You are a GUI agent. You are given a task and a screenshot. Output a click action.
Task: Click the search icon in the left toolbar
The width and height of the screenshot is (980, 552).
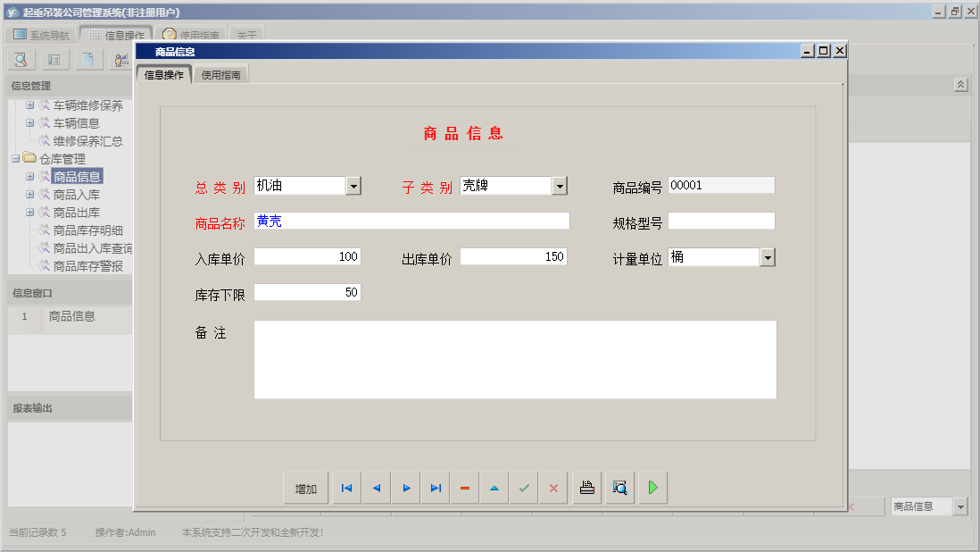(x=20, y=59)
